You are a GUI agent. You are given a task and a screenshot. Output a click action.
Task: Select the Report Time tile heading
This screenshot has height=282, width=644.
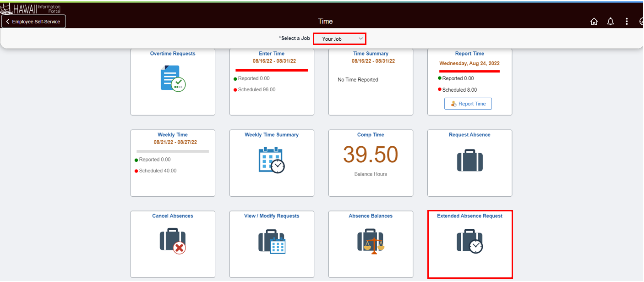coord(469,54)
